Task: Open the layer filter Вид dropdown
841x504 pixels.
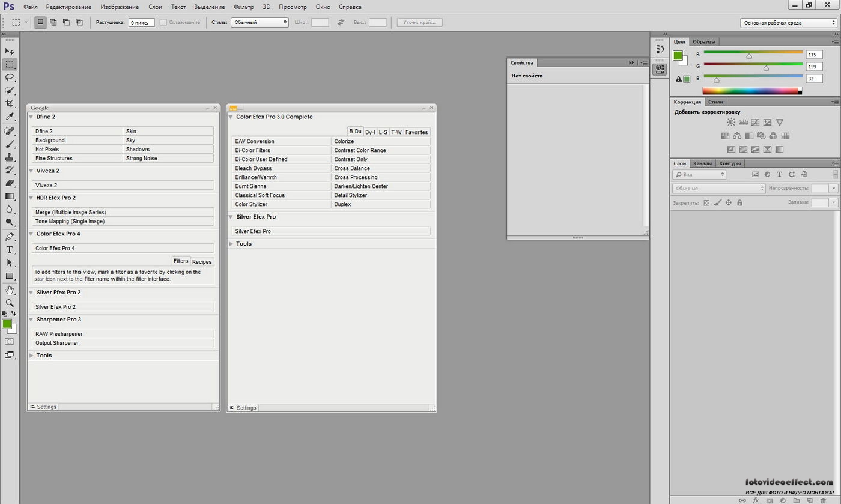Action: 699,174
